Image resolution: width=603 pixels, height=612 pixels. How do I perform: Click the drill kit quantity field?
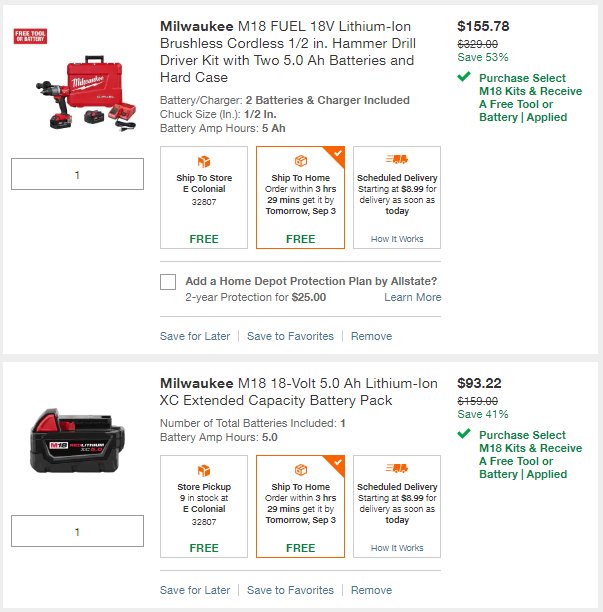(x=77, y=174)
